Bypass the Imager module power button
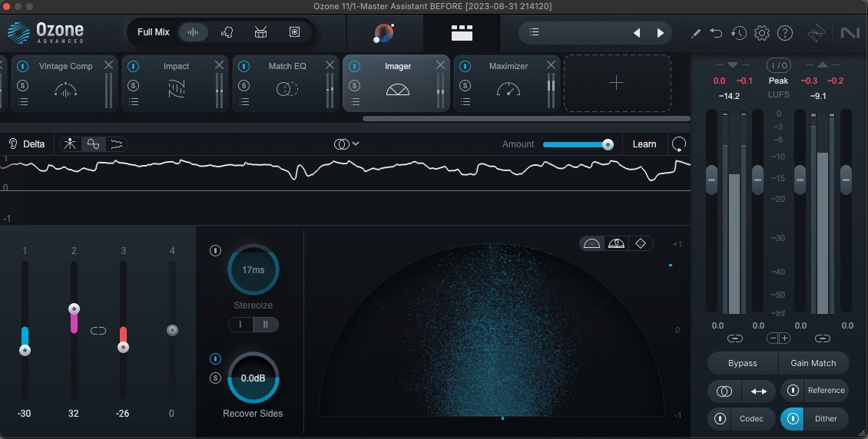868x439 pixels. 354,66
